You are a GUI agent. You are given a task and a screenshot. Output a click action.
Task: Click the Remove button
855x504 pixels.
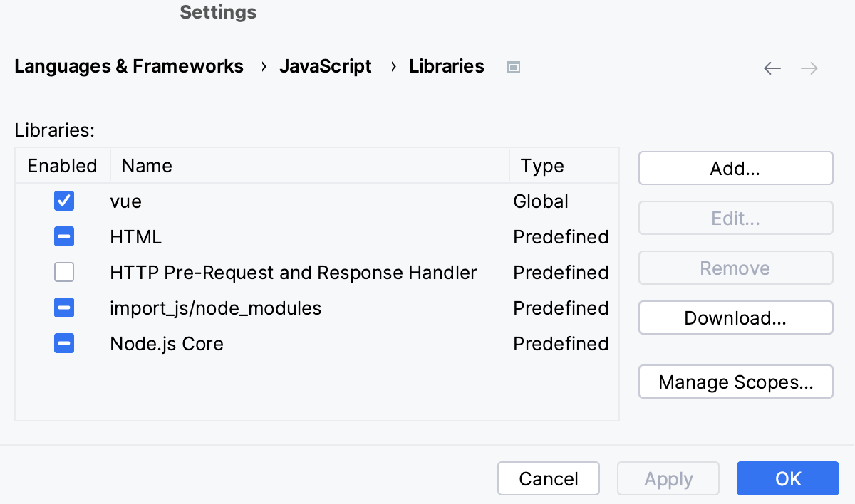735,268
